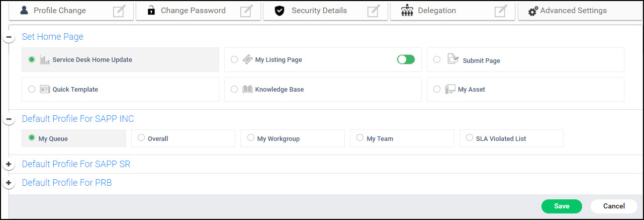This screenshot has width=644, height=220.
Task: Click the edit icon beside Delegation
Action: click(500, 11)
